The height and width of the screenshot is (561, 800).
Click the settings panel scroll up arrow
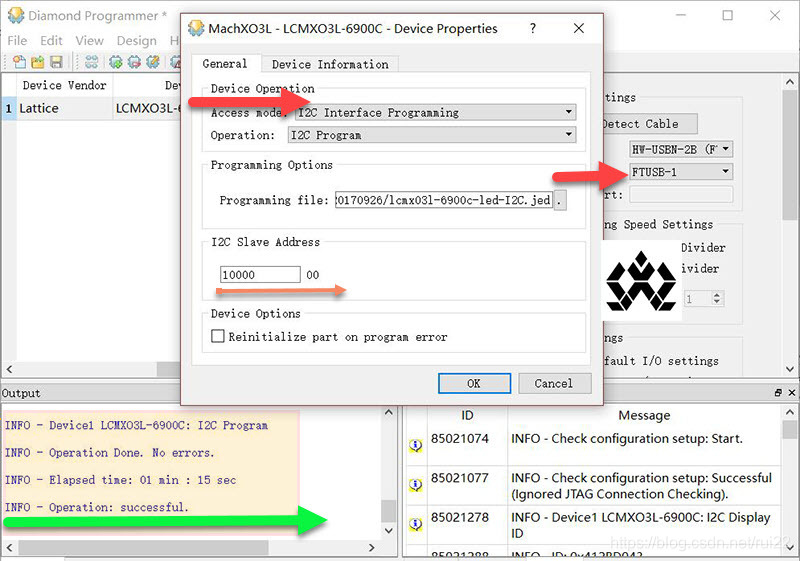[789, 82]
